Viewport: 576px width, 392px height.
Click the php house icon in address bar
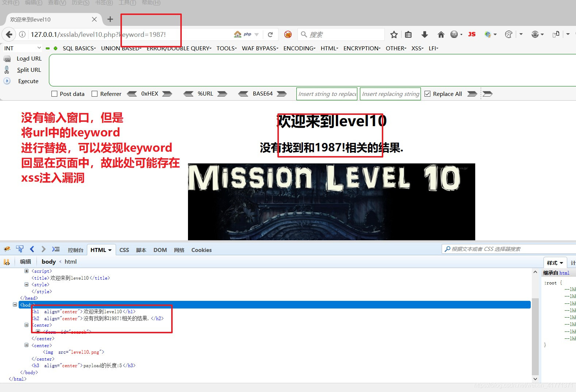tap(238, 34)
